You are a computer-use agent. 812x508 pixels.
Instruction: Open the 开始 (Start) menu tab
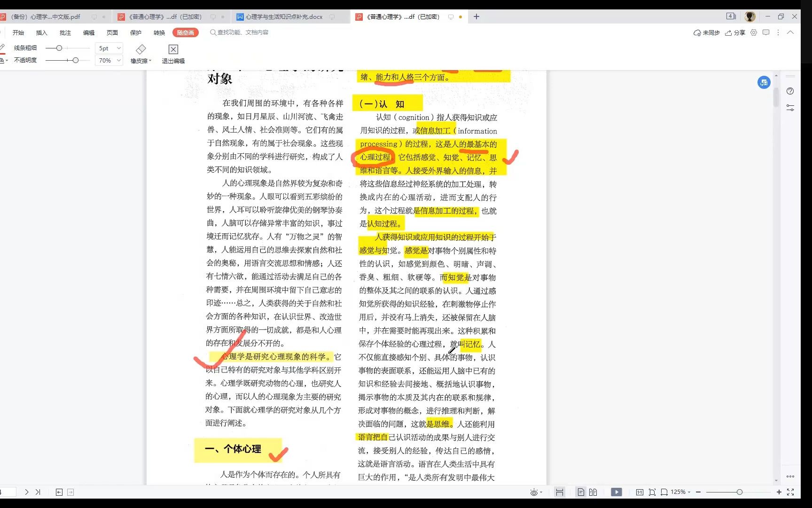coord(18,32)
